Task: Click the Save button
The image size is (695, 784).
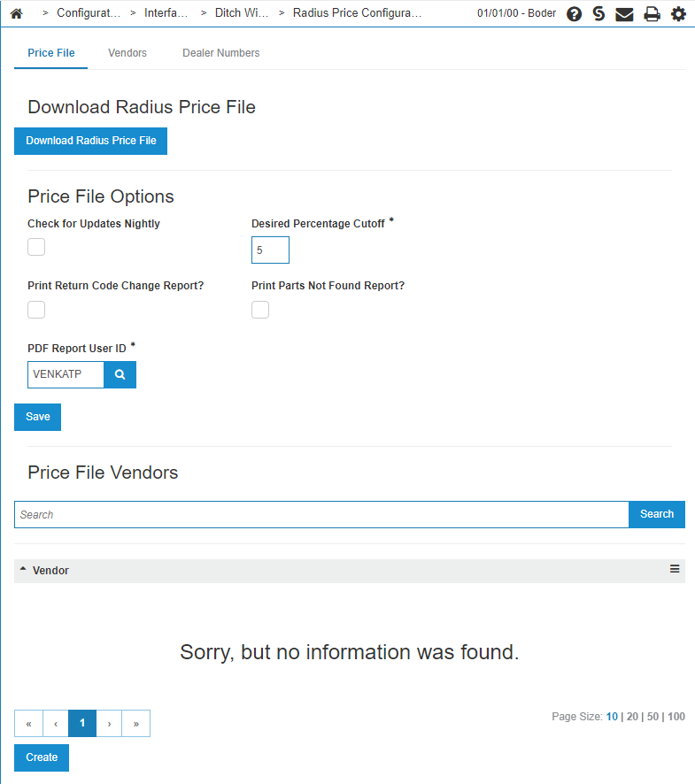Action: [37, 417]
